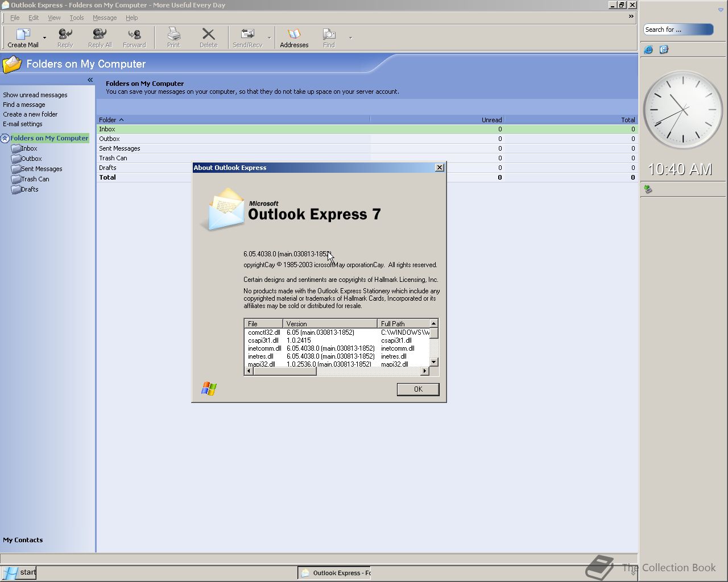The width and height of the screenshot is (728, 582).
Task: Click Find a message link
Action: click(24, 105)
